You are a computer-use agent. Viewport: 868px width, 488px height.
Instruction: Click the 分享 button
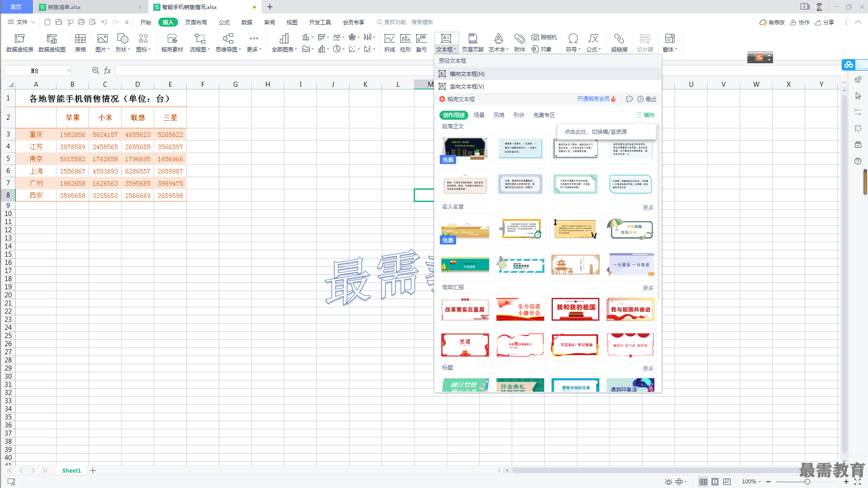[x=825, y=22]
